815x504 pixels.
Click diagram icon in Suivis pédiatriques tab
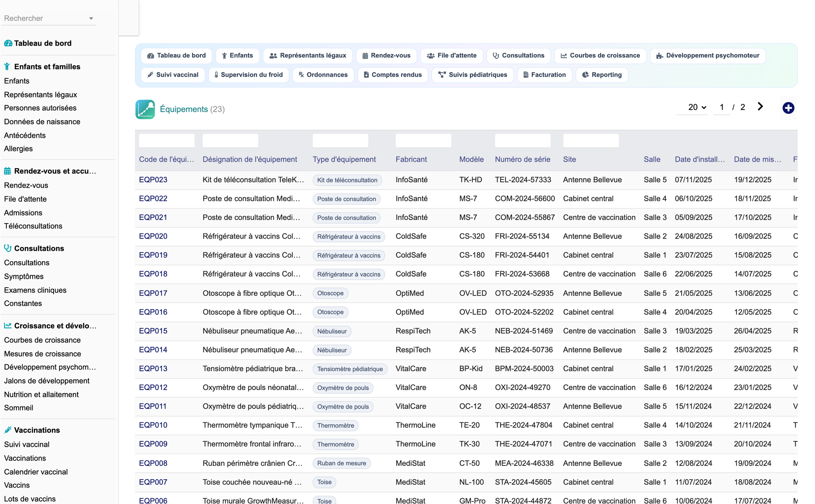pos(442,75)
